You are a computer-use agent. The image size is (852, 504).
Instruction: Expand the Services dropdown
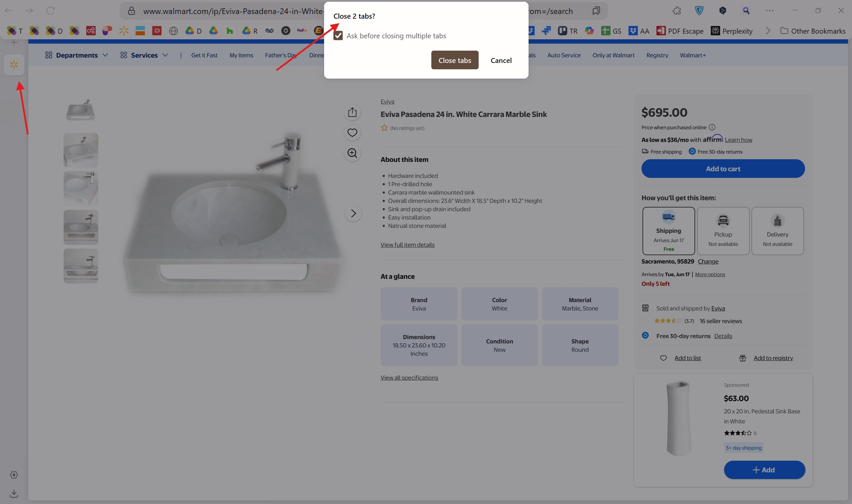[x=144, y=55]
